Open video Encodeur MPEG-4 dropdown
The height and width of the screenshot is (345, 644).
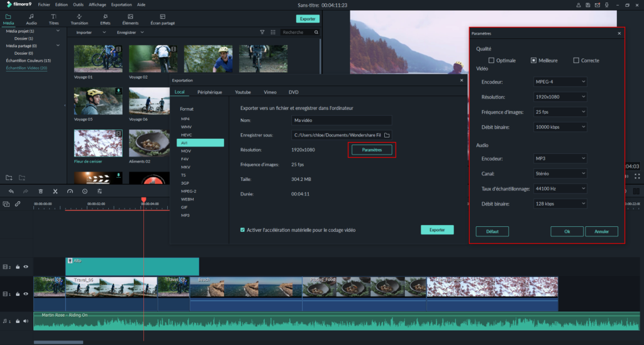(x=560, y=82)
